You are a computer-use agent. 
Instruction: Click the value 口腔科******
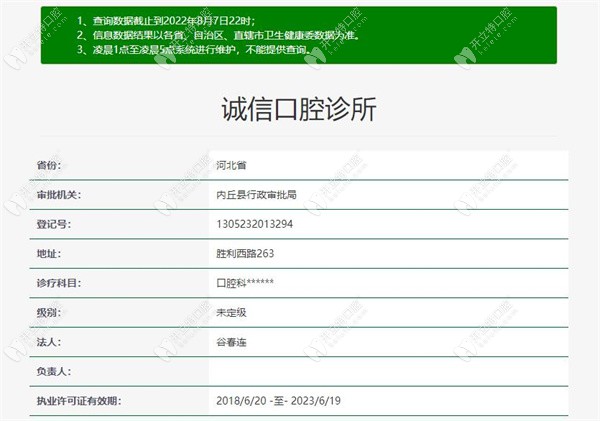(x=245, y=283)
